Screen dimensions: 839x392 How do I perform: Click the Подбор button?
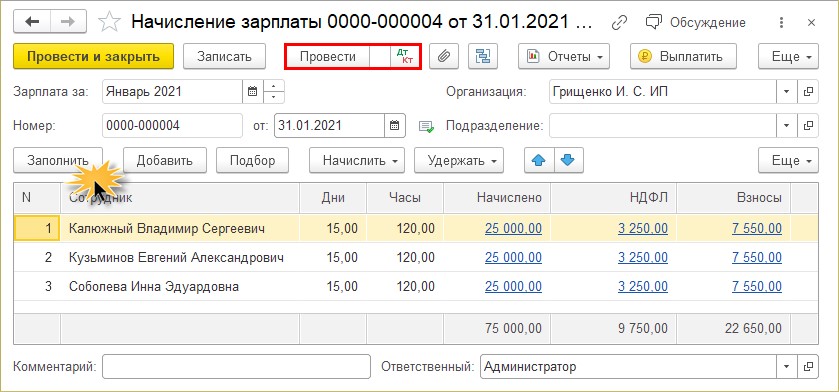click(253, 160)
